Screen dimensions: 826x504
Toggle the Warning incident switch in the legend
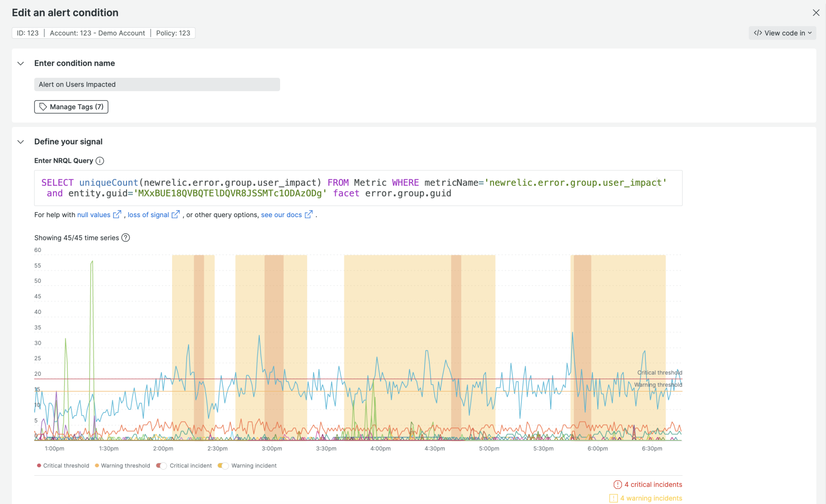click(x=223, y=466)
